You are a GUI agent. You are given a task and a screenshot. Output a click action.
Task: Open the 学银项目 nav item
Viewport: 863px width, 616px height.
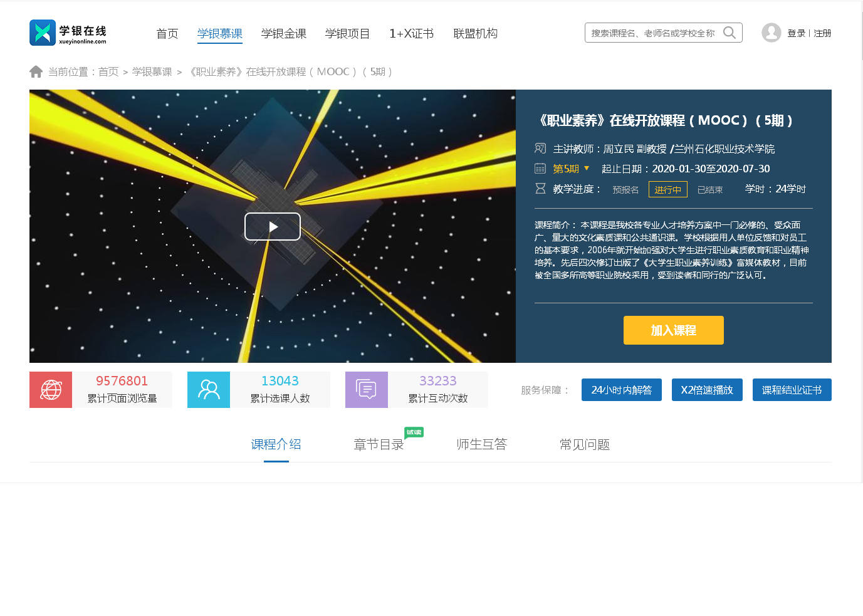point(348,33)
